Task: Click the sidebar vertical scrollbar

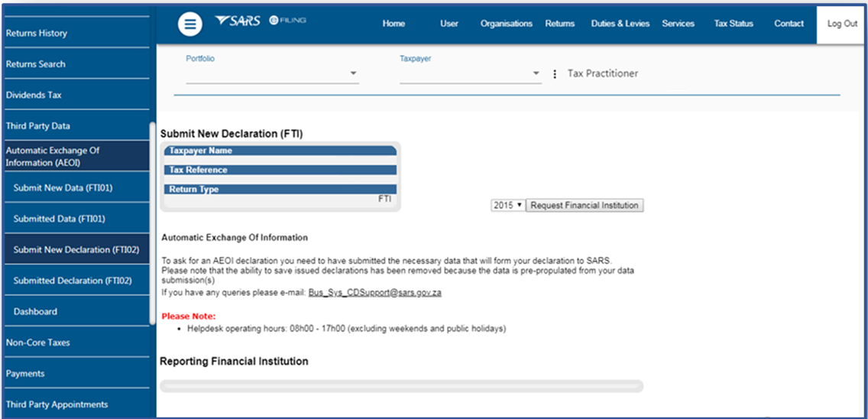Action: 152,222
